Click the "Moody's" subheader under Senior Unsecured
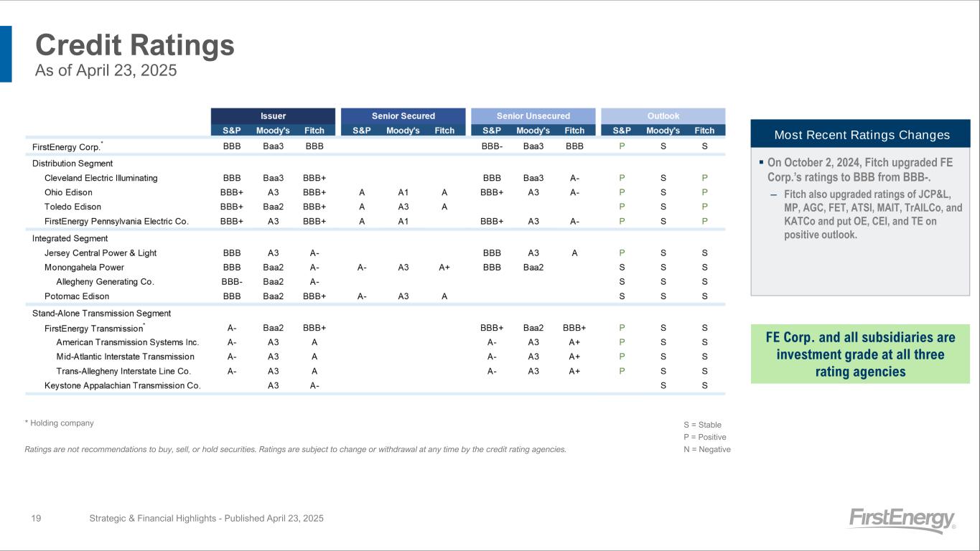Screen dimensions: 980x551 (533, 131)
